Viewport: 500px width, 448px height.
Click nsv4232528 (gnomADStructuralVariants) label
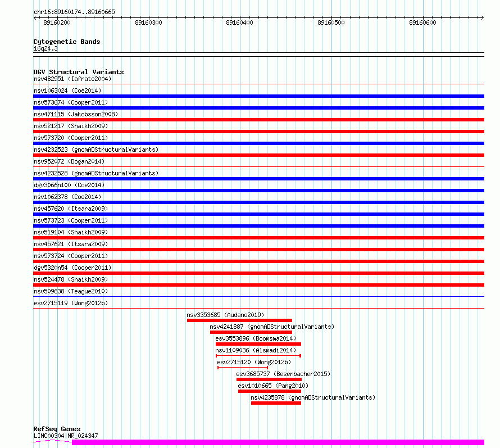96,173
